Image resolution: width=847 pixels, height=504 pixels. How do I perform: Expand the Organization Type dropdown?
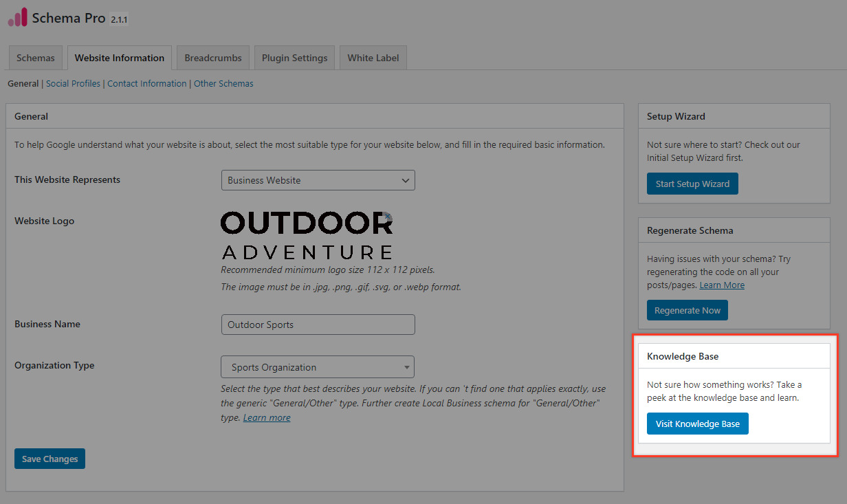(x=317, y=366)
